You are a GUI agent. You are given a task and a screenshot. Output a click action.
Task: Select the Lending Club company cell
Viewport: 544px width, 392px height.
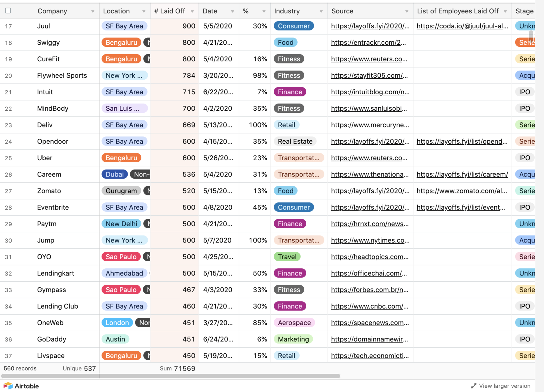click(58, 306)
